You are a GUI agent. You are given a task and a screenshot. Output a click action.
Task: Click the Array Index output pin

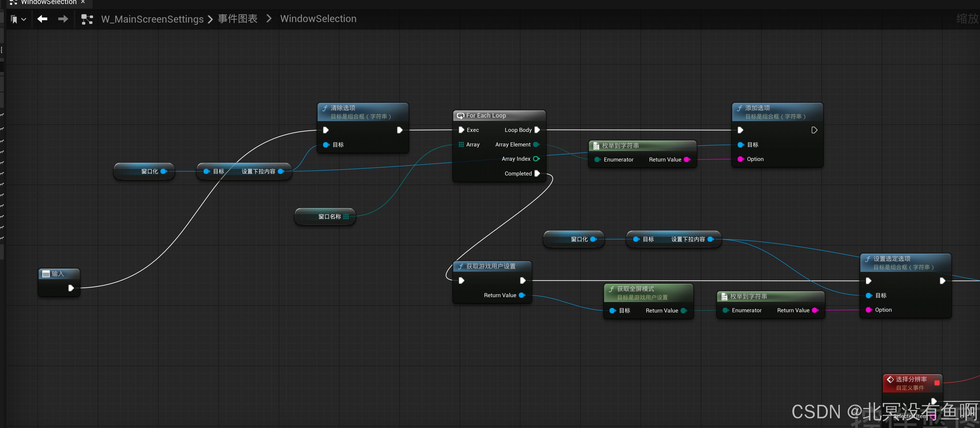(536, 159)
